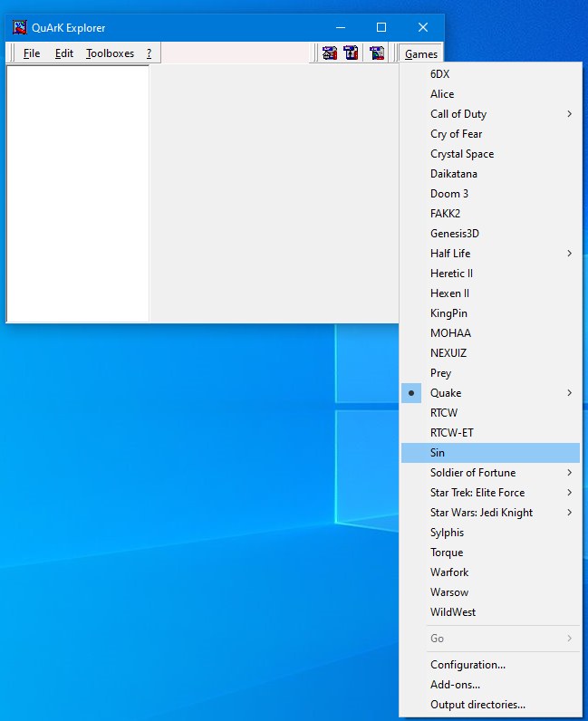Open Add-ons... dialog

[x=490, y=684]
